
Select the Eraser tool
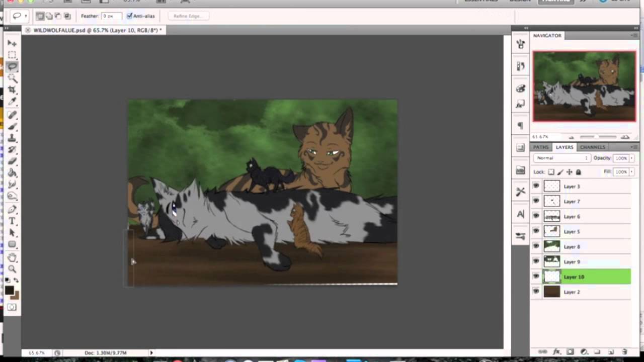[x=12, y=161]
